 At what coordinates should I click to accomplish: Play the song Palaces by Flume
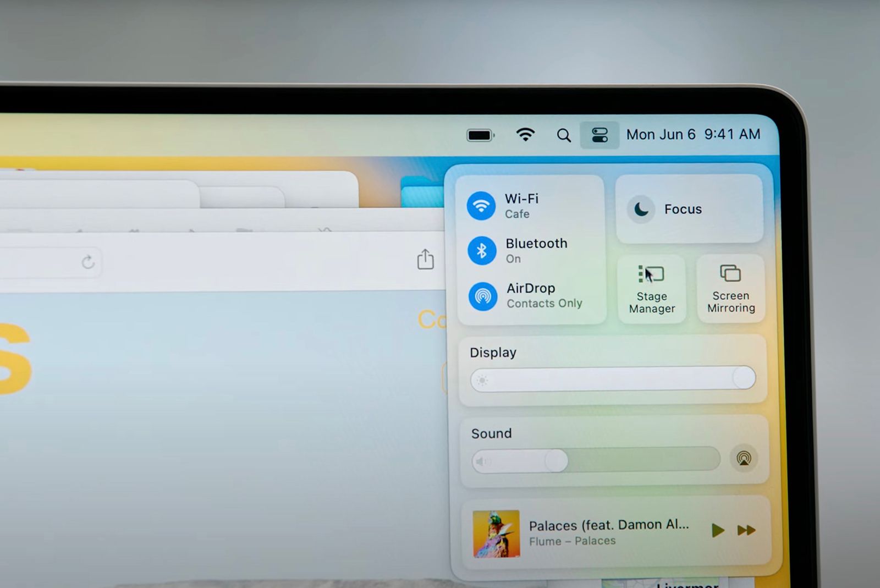[x=717, y=530]
